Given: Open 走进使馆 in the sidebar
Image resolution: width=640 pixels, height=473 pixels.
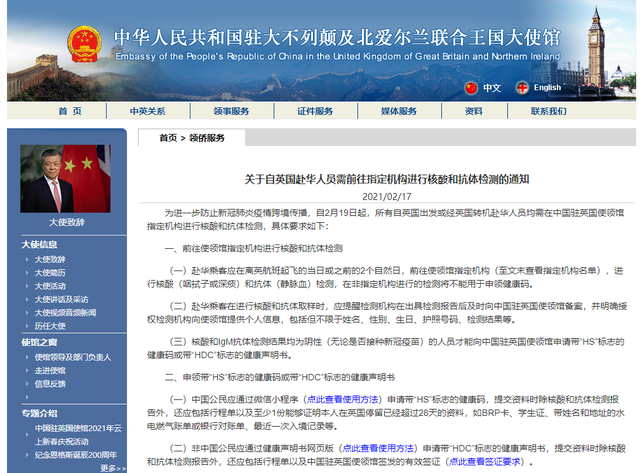Looking at the screenshot, I should (x=50, y=371).
